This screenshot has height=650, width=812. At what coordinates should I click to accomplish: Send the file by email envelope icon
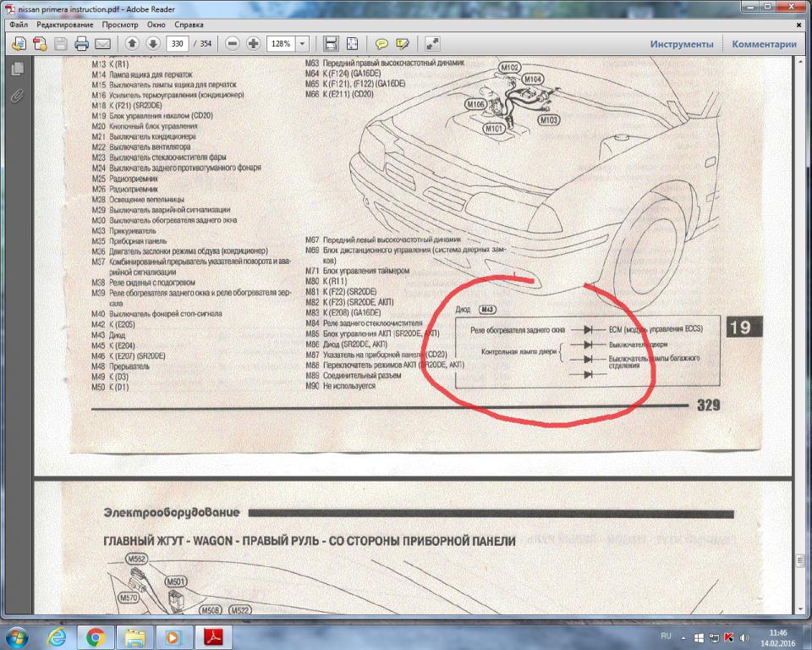pyautogui.click(x=102, y=44)
